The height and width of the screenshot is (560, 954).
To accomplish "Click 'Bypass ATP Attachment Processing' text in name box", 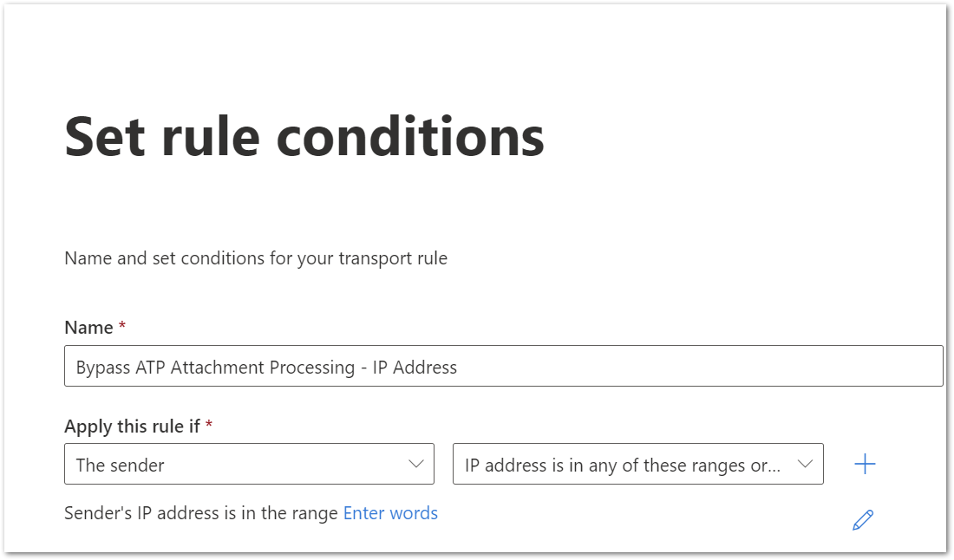I will click(x=215, y=368).
